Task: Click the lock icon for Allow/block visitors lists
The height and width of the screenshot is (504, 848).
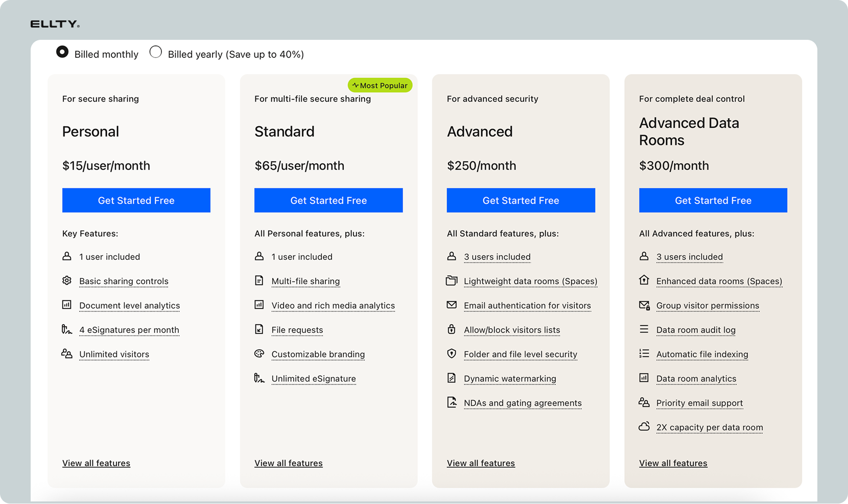Action: [x=452, y=329]
